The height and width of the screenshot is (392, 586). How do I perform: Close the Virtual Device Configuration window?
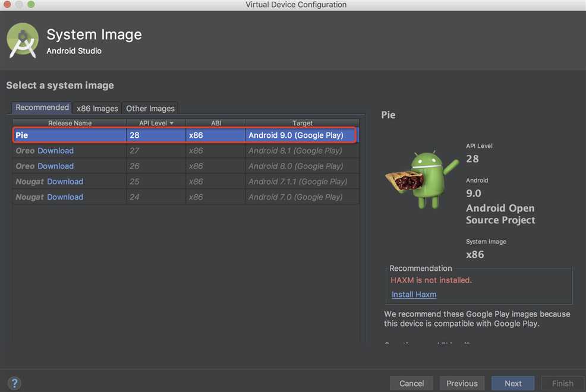[7, 4]
